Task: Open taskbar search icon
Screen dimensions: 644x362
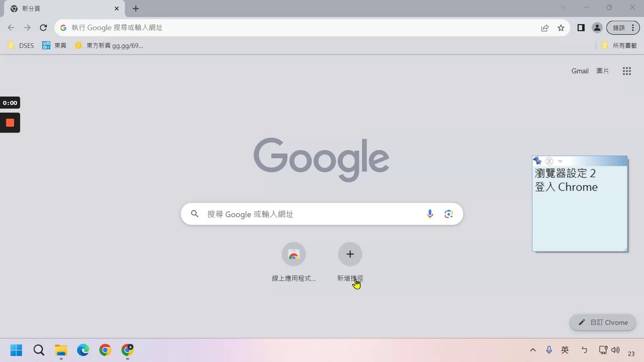Action: click(x=39, y=350)
